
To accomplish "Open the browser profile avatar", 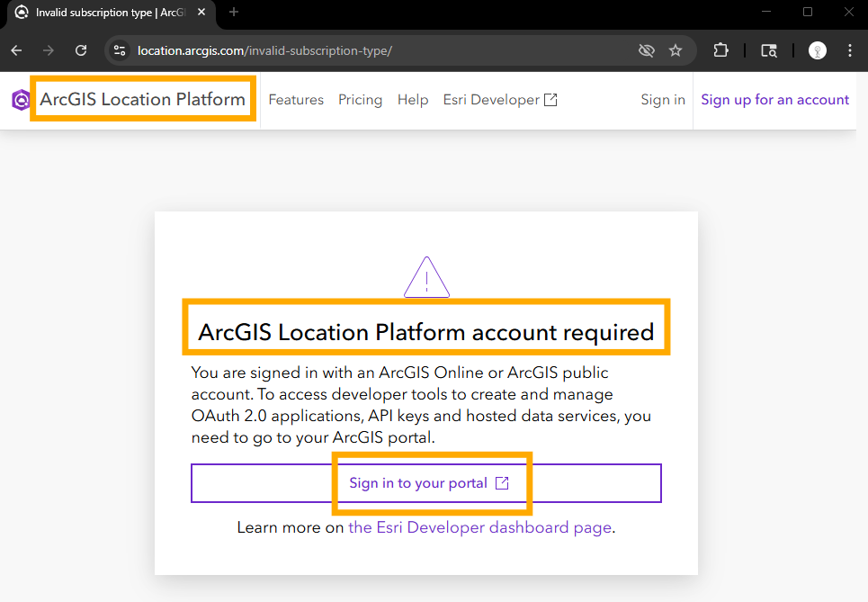I will (x=818, y=50).
